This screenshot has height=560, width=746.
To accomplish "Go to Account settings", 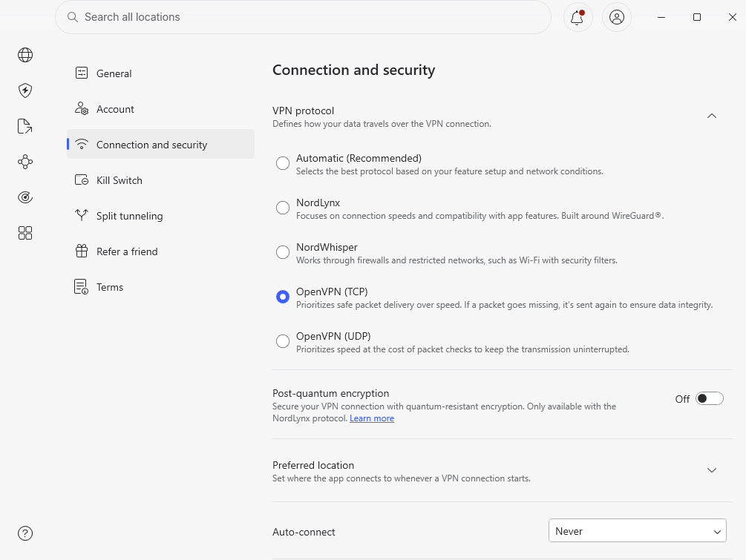I will point(161,109).
